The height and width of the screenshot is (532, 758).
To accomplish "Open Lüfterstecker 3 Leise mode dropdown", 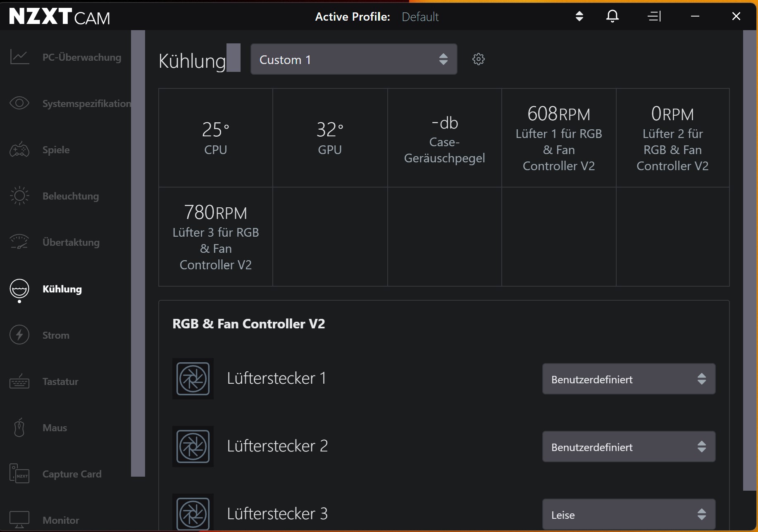I will pyautogui.click(x=629, y=514).
